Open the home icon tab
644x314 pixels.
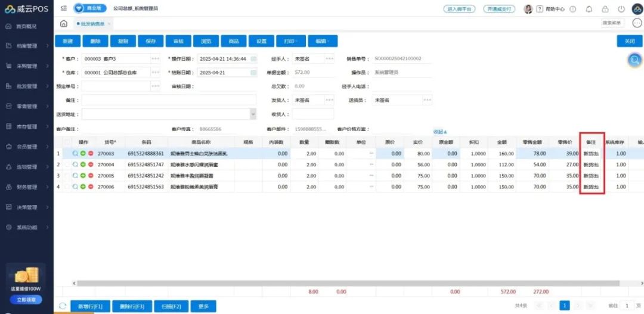tap(64, 24)
